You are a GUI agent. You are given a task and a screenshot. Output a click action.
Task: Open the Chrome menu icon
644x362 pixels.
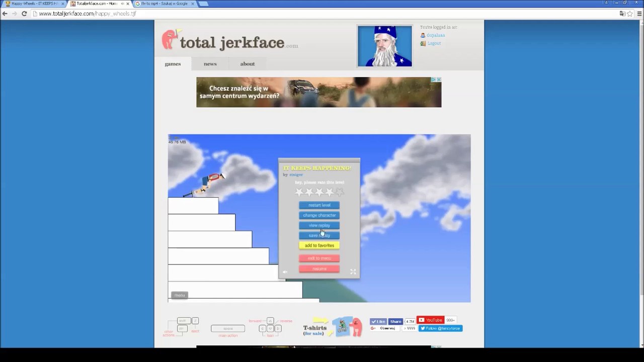[638, 14]
